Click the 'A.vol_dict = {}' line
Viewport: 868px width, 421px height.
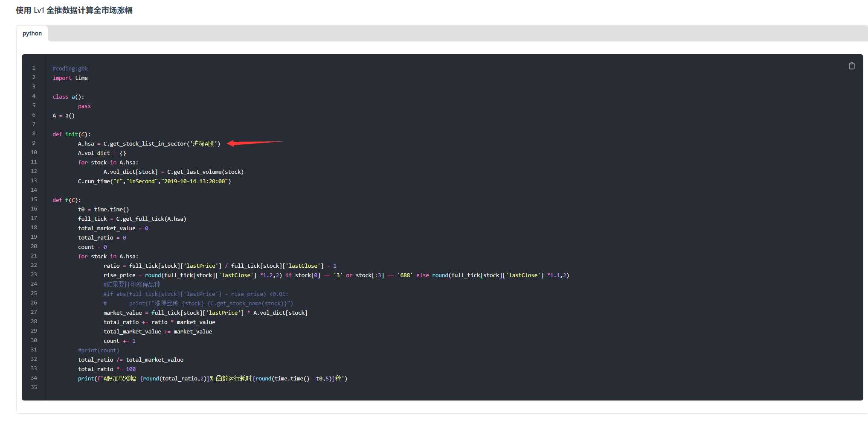102,153
